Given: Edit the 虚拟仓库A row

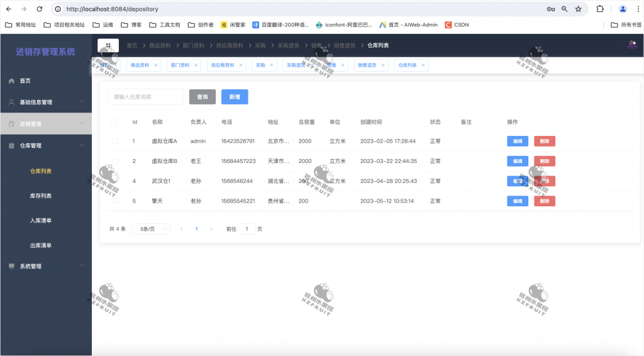Looking at the screenshot, I should (518, 142).
